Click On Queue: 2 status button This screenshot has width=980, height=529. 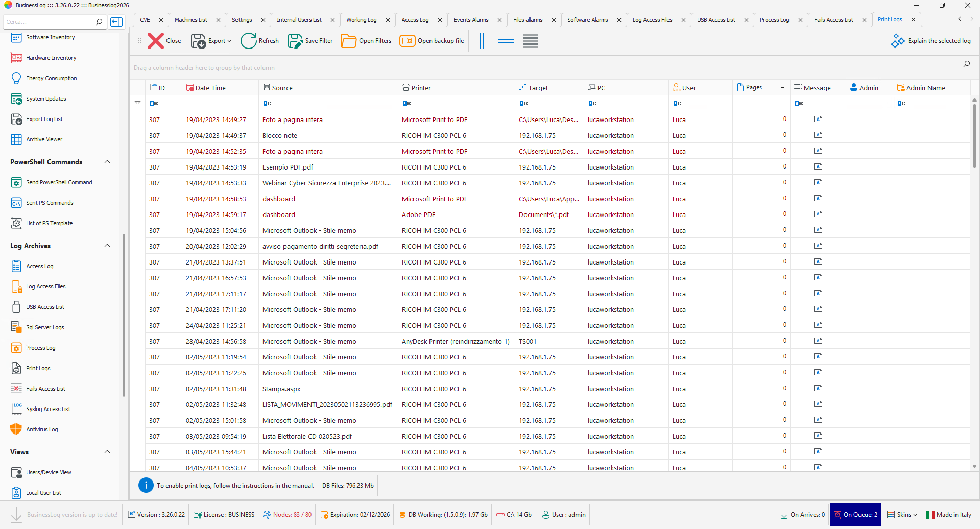pos(855,515)
